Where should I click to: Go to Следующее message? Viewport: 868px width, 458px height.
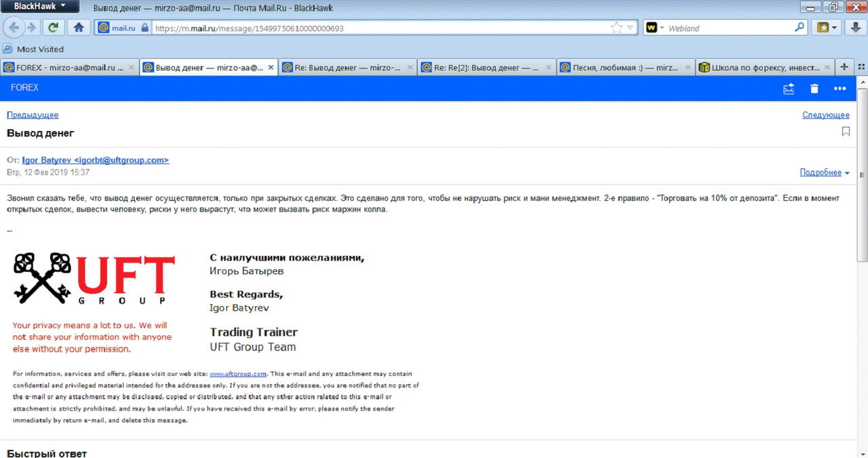[x=826, y=115]
